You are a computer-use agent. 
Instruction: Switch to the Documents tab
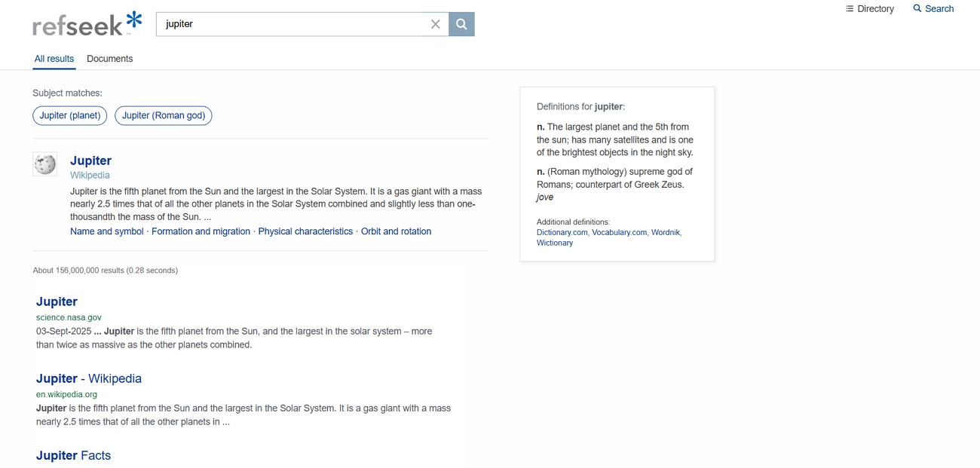109,58
